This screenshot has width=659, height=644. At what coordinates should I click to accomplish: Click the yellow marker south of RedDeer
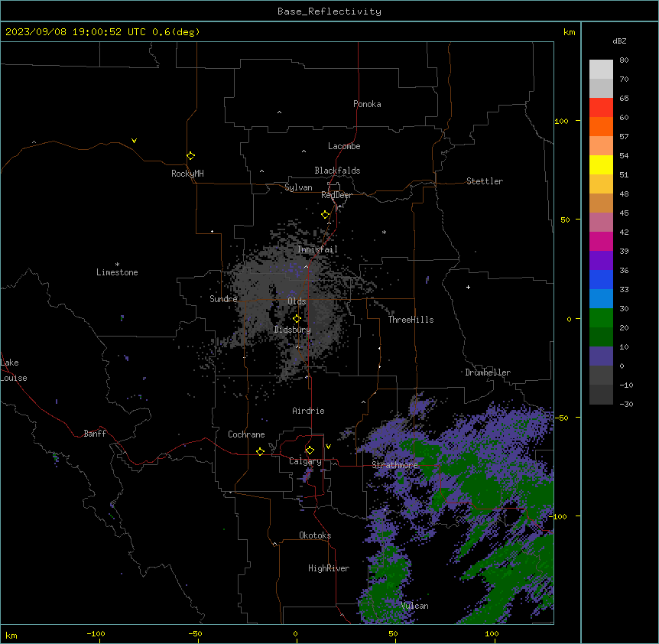click(325, 215)
